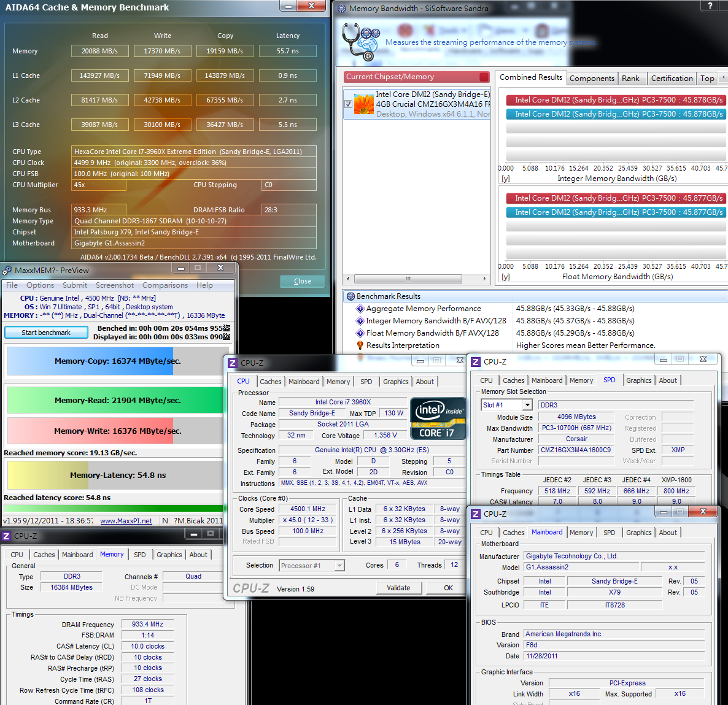Click DRAM Frequency value 933.4 MHz
The height and width of the screenshot is (705, 728).
[x=148, y=624]
